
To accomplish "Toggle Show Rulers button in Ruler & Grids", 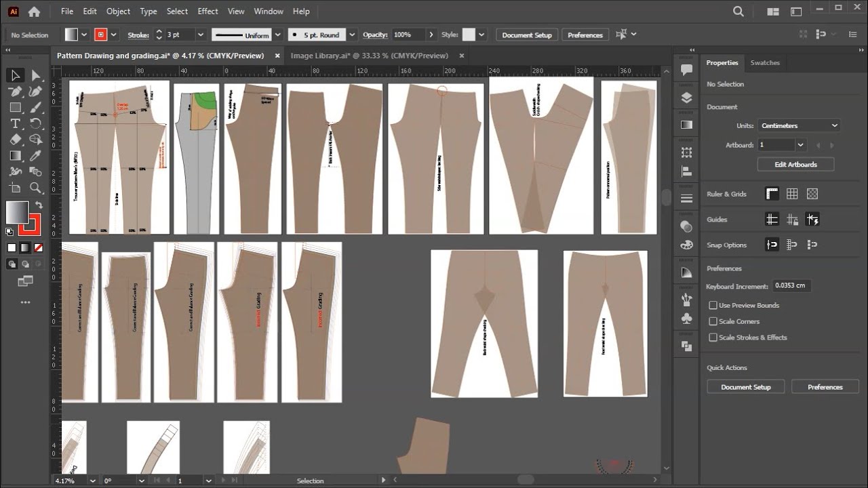I will [x=772, y=194].
